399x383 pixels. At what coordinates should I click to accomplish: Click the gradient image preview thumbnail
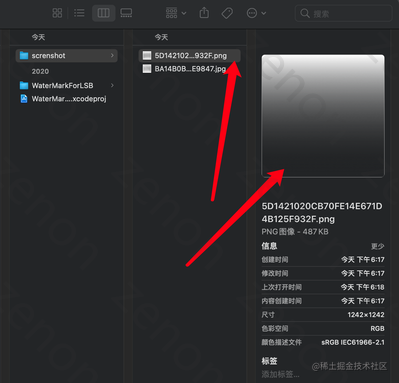click(323, 116)
